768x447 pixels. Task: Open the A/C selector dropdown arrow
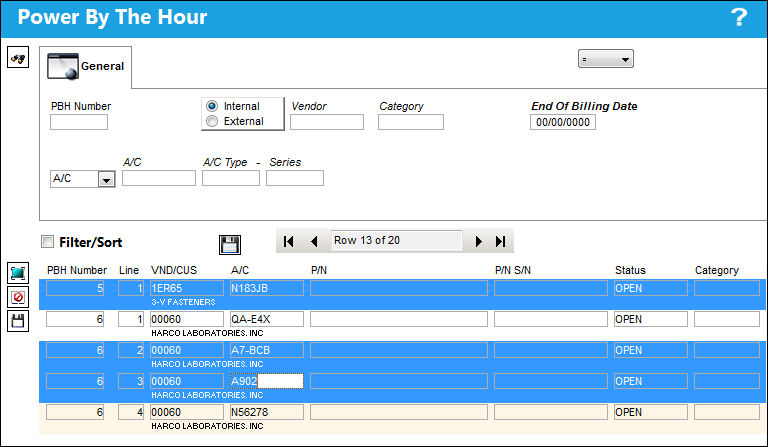click(x=106, y=180)
